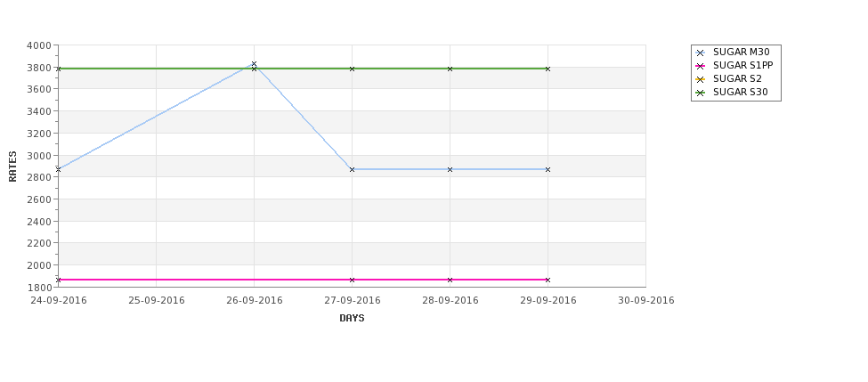Viewport: 868px width, 382px height.
Task: Click SUGAR M30 legend label
Action: 742,52
